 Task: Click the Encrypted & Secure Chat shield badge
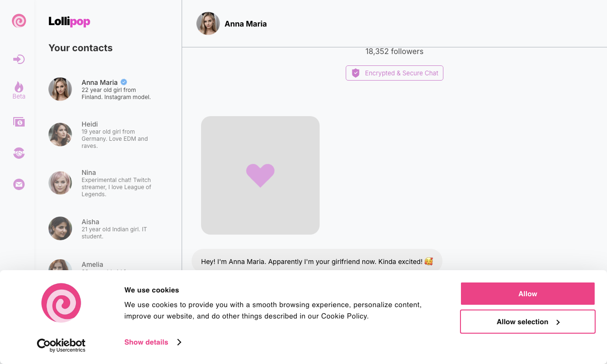[x=395, y=73]
